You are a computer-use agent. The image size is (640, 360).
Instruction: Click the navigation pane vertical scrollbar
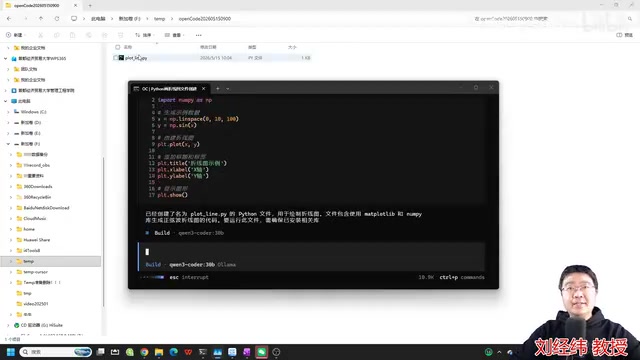(103, 233)
